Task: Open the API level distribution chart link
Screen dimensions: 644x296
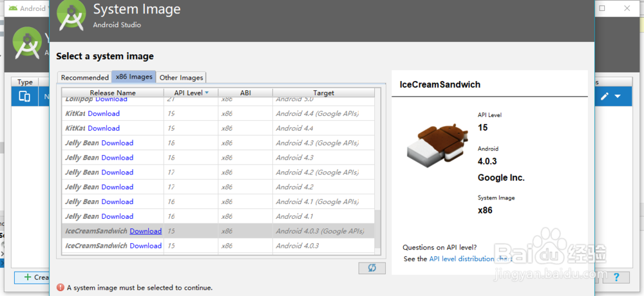Action: [471, 259]
